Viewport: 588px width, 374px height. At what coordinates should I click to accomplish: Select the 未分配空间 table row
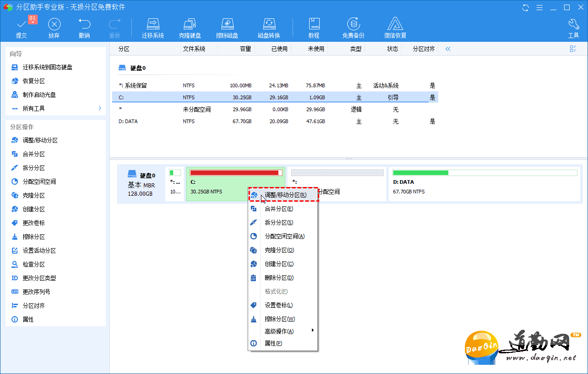[275, 109]
